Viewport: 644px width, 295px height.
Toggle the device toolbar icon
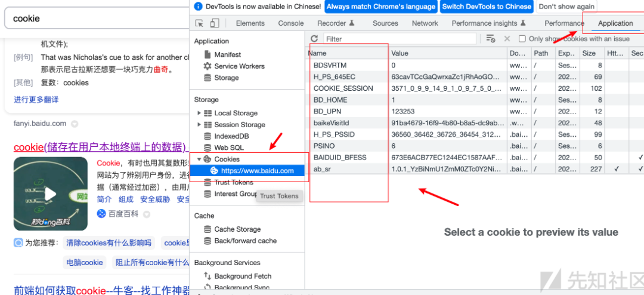pos(215,23)
